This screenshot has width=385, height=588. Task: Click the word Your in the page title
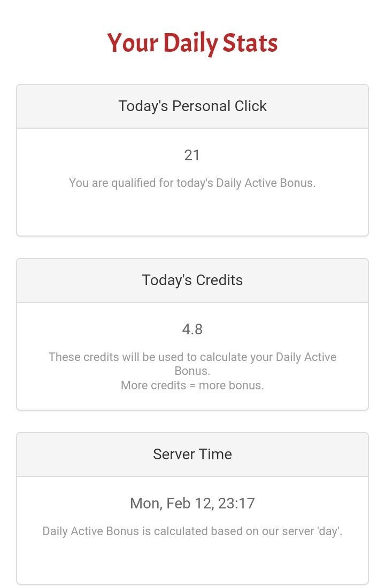click(x=133, y=43)
